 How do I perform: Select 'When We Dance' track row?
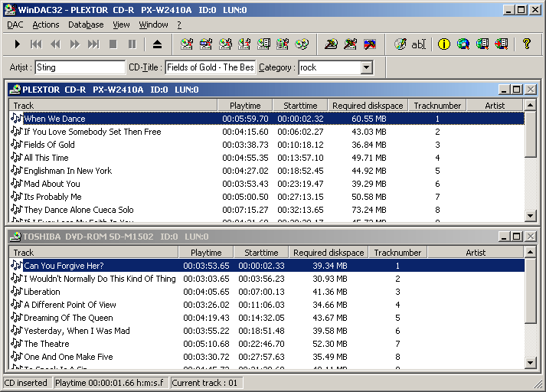coord(266,119)
